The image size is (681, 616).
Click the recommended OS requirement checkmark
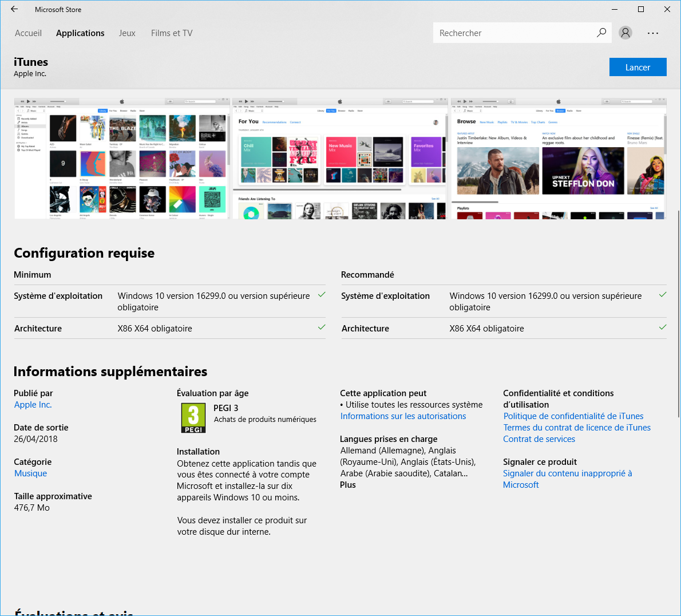pyautogui.click(x=662, y=294)
